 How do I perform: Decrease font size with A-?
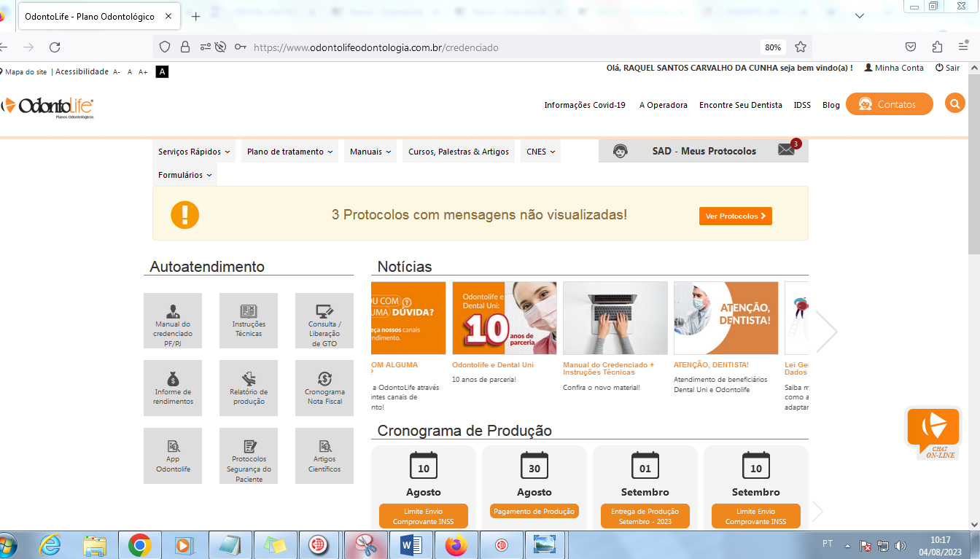point(117,71)
